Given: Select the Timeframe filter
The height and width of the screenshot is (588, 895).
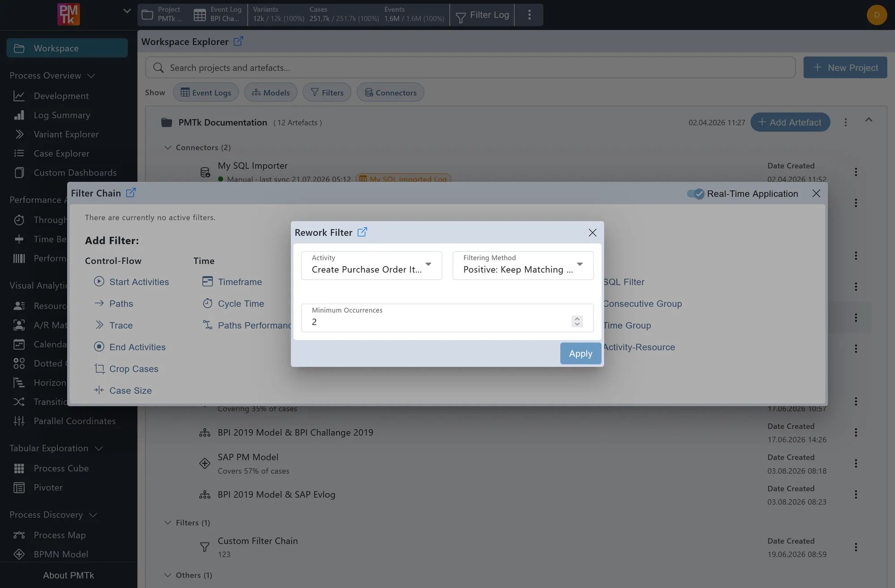Looking at the screenshot, I should pyautogui.click(x=232, y=282).
